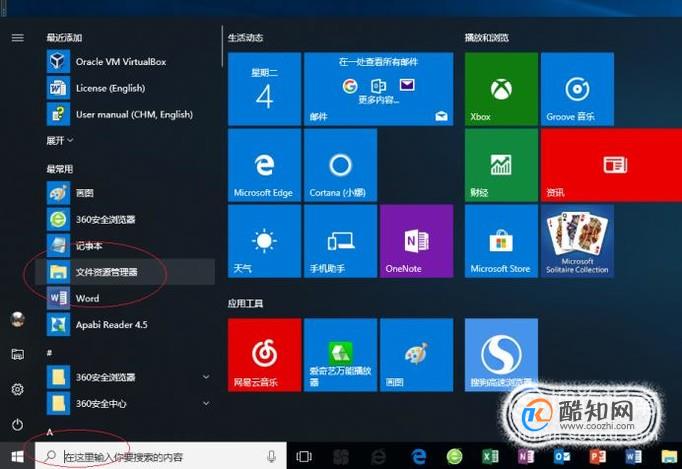Open the 画图 tile under 应用工具
This screenshot has height=469, width=682.
[416, 355]
